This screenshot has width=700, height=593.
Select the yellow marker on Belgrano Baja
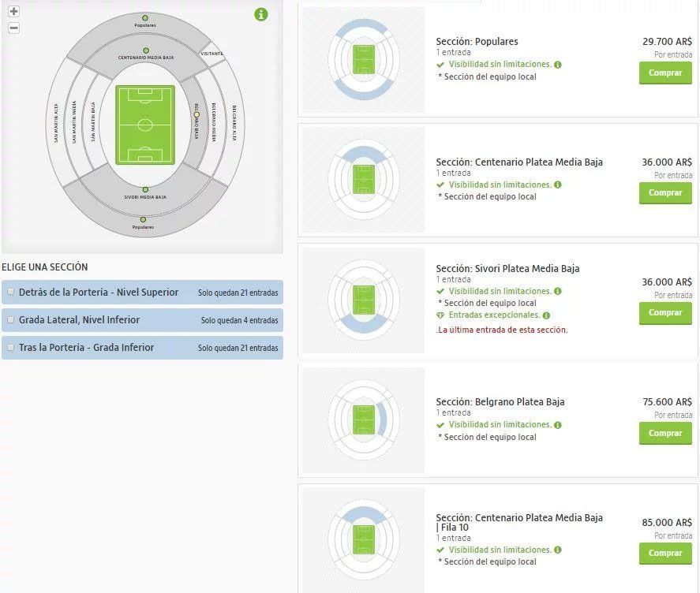click(x=197, y=115)
